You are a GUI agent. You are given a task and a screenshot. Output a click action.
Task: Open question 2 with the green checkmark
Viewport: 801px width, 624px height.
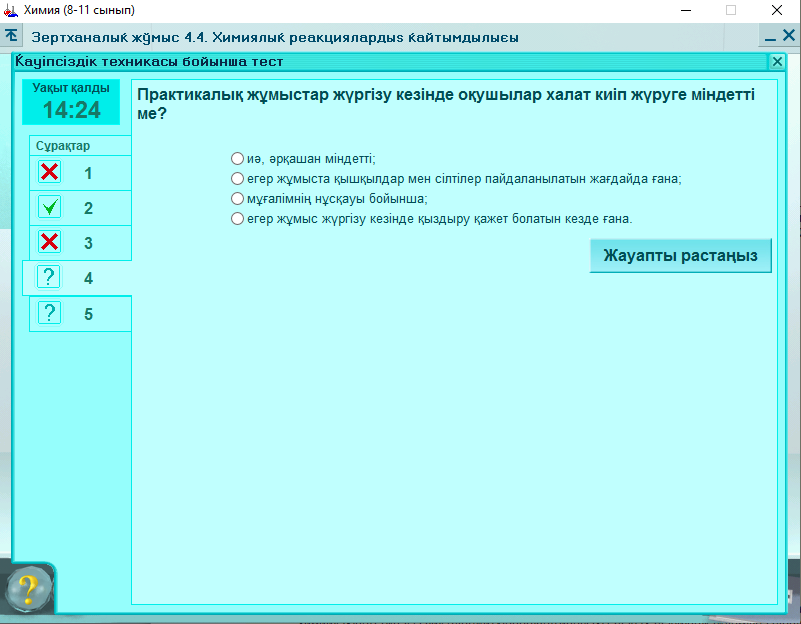click(x=50, y=207)
